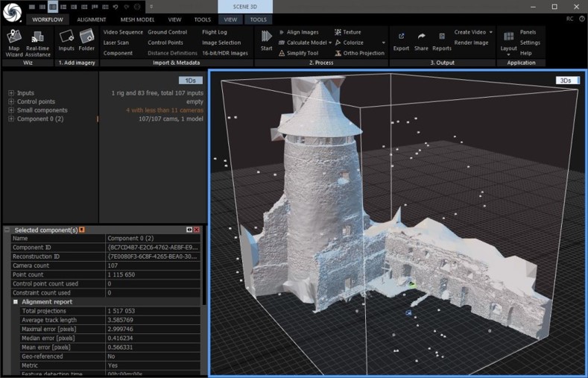Expand the Inputs tree node
This screenshot has height=378, width=588.
(x=11, y=93)
